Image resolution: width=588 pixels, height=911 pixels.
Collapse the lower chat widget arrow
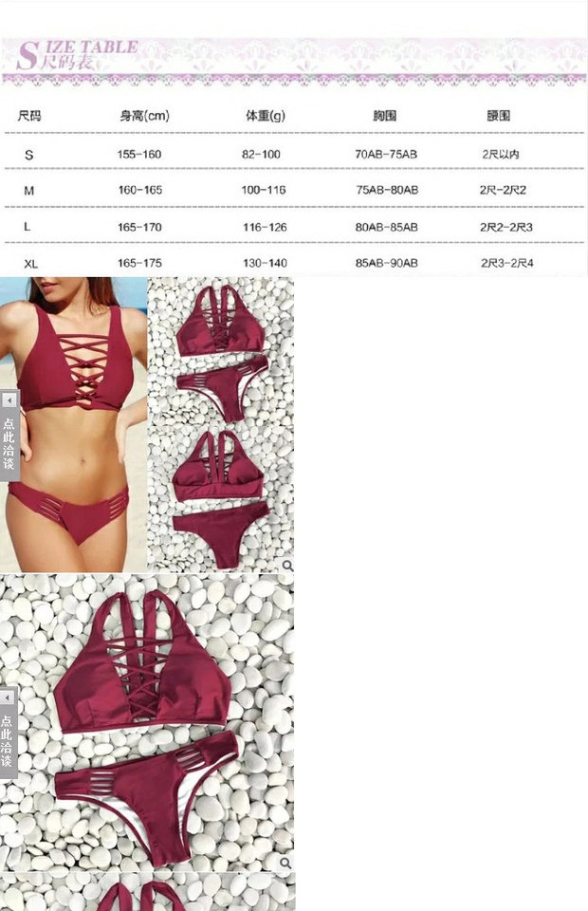[x=8, y=697]
